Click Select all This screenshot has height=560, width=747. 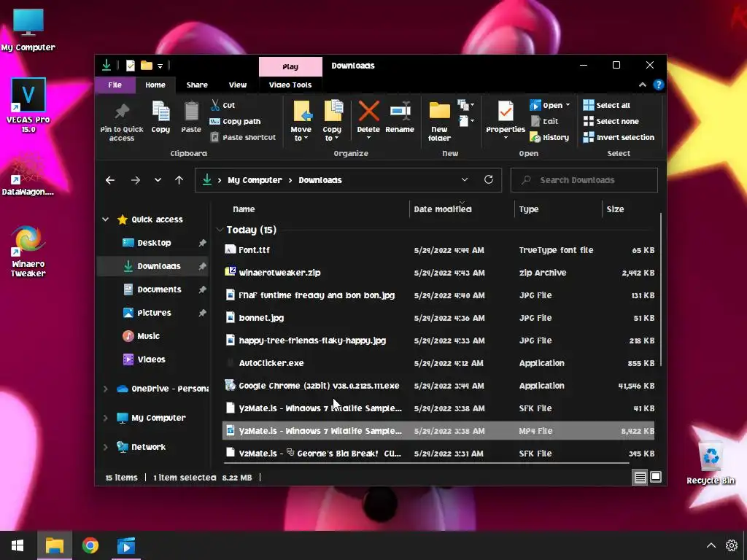[606, 105]
